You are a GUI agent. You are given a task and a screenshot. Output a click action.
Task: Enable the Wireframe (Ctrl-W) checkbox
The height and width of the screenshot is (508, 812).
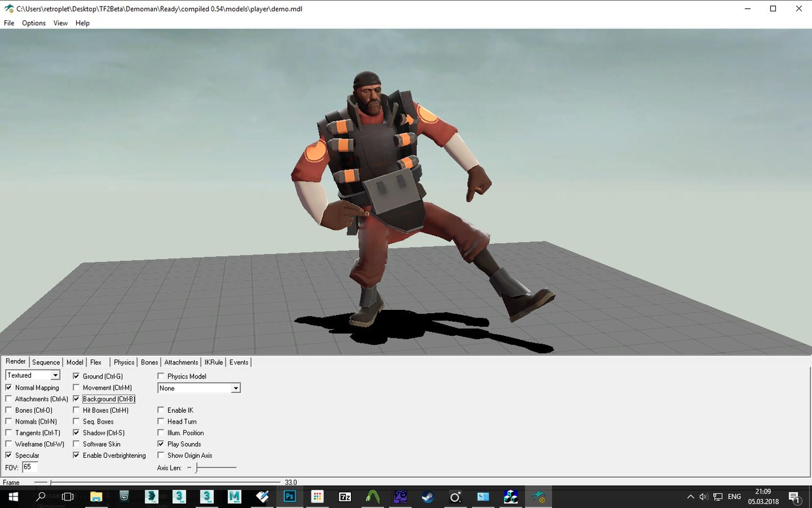click(x=8, y=444)
